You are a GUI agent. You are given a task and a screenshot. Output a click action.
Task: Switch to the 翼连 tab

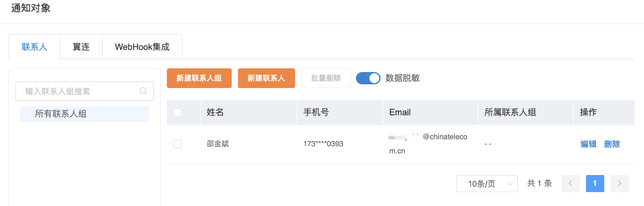pyautogui.click(x=81, y=46)
